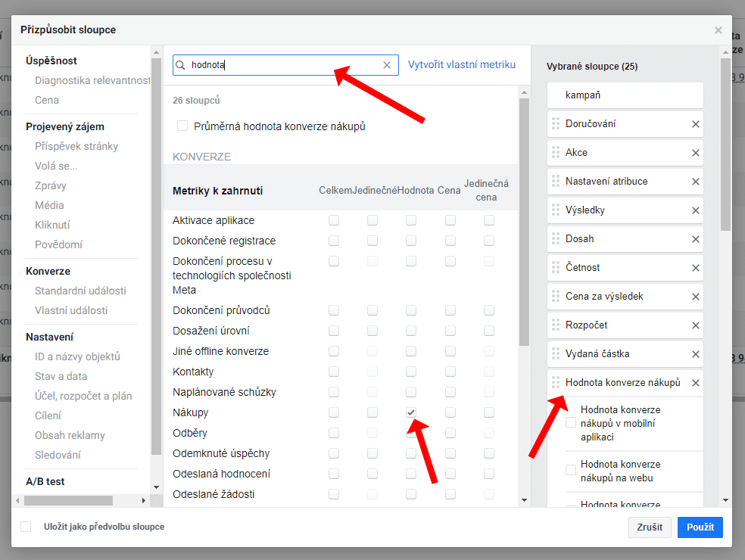
Task: Click Vytvořit vlastní metriku link
Action: click(x=462, y=65)
